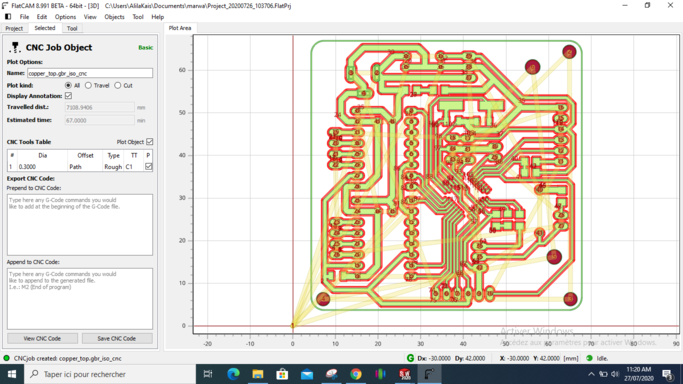Click the Offset column header
Viewport: 683px width, 384px height.
click(85, 155)
